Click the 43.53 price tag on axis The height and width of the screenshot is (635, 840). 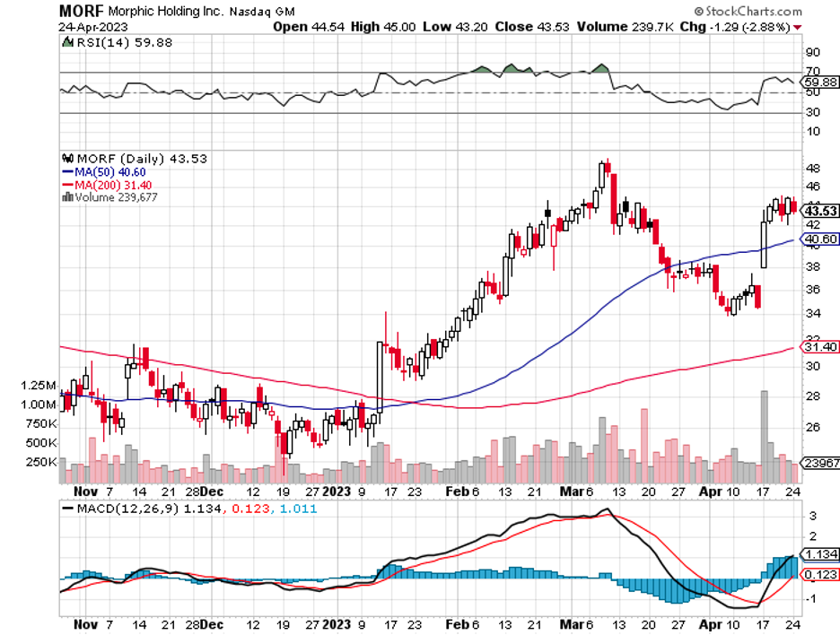click(x=820, y=211)
